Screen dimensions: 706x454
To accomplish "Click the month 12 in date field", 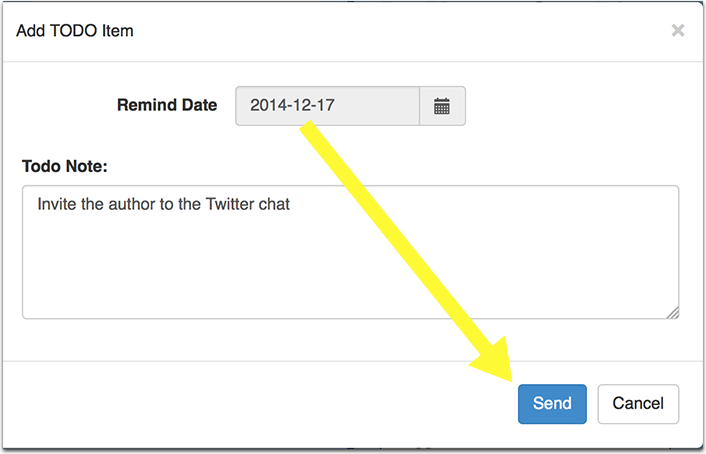I will 298,105.
